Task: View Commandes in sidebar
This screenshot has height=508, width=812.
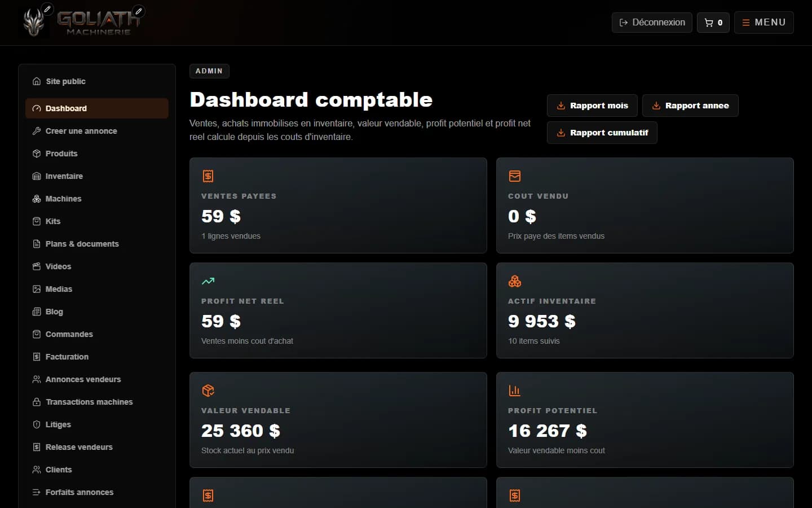Action: pyautogui.click(x=97, y=334)
